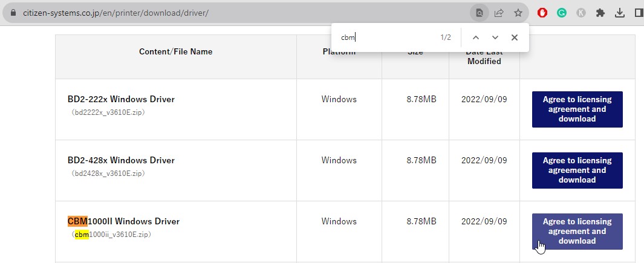Open the Grammarly extension icon
644x263 pixels.
pyautogui.click(x=562, y=13)
